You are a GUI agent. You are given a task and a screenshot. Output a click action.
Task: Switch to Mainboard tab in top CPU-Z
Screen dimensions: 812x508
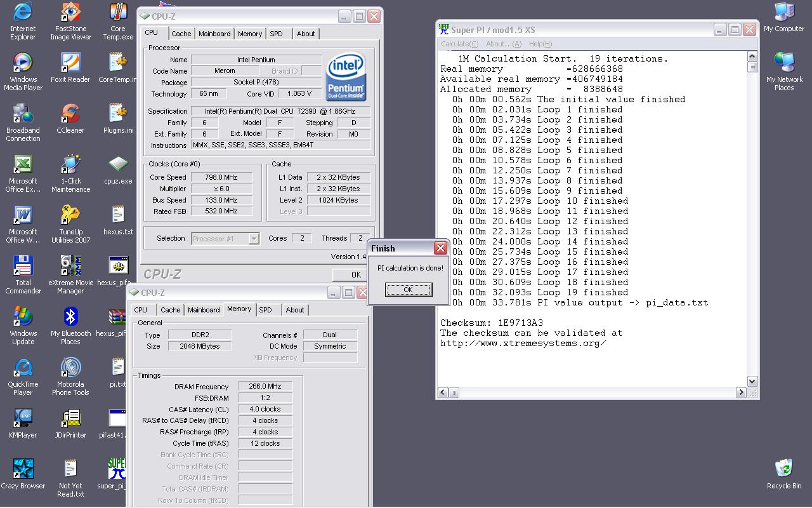pos(214,34)
